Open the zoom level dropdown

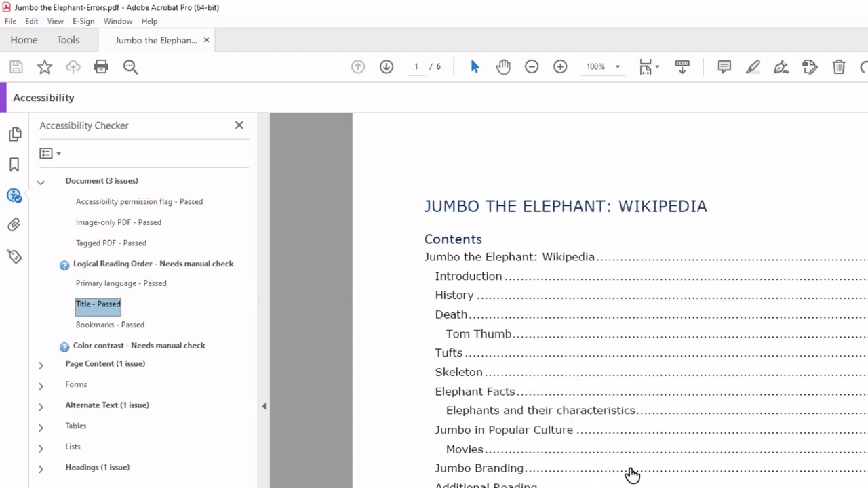click(617, 66)
